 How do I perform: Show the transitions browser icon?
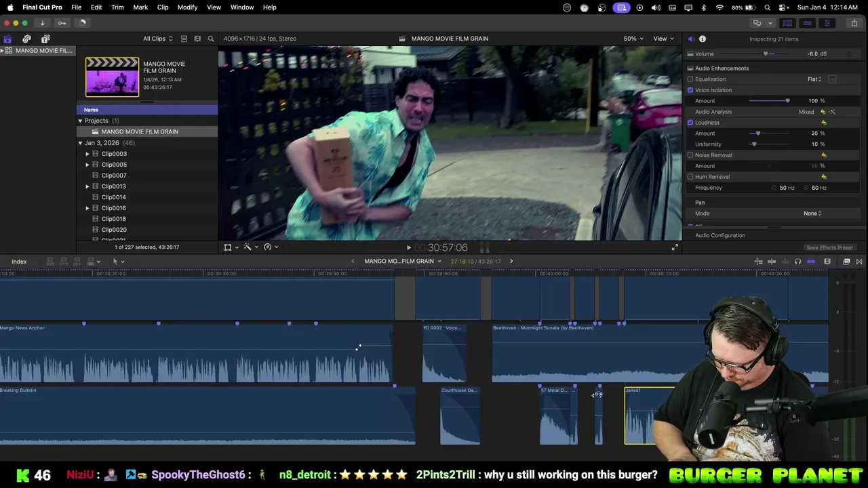pos(859,262)
